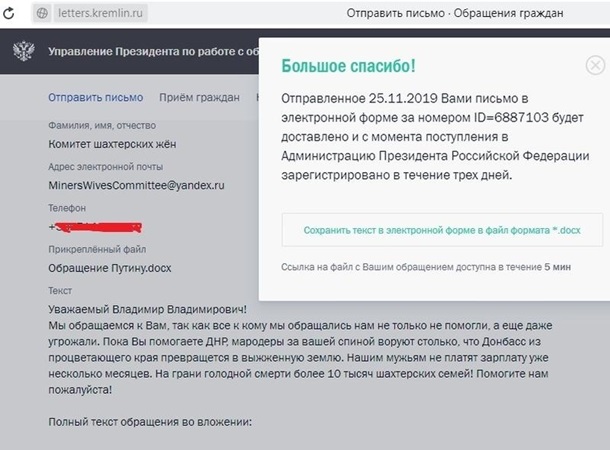610x450 pixels.
Task: Open the 'Приём граждан' tab
Action: click(199, 97)
